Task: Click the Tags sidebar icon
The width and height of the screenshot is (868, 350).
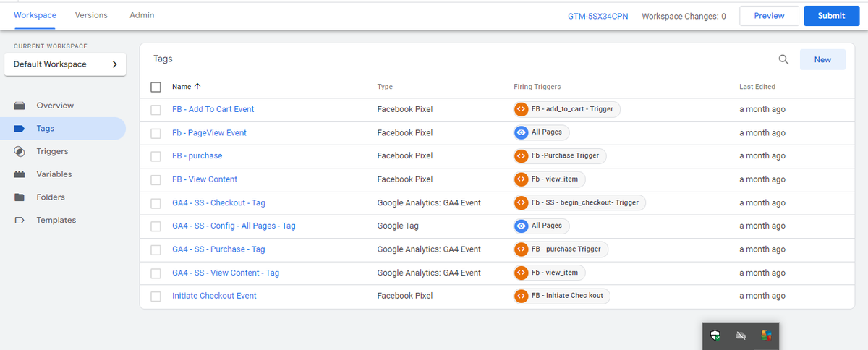Action: click(x=20, y=129)
